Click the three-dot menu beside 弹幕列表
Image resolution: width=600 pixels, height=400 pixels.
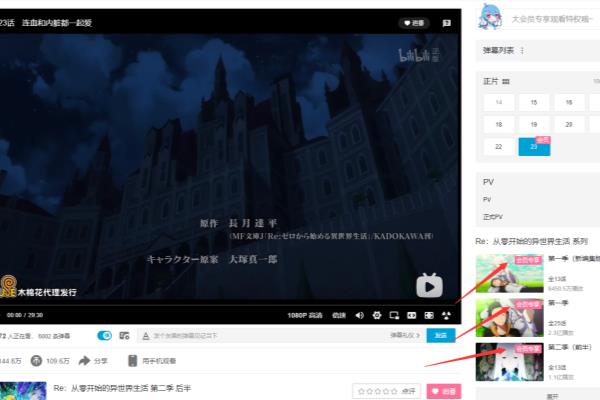click(x=522, y=51)
